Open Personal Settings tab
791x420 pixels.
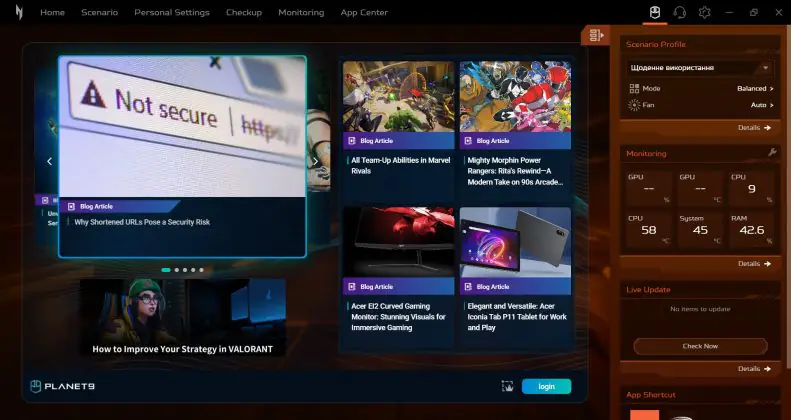[172, 13]
